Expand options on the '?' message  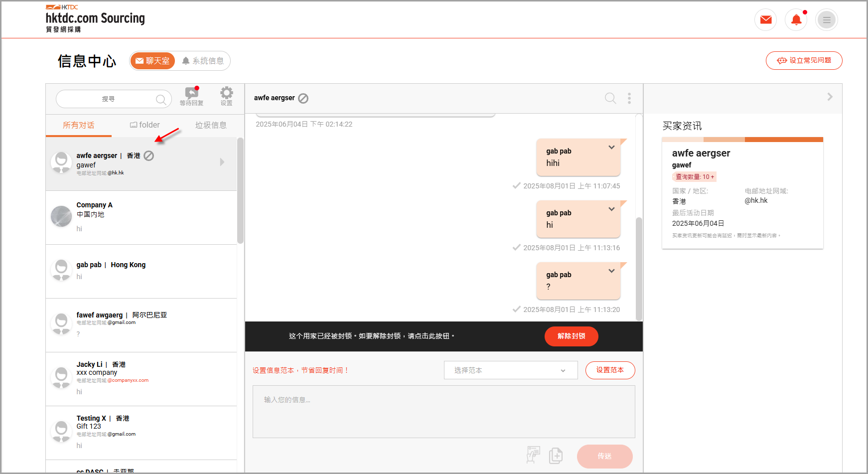coord(611,271)
